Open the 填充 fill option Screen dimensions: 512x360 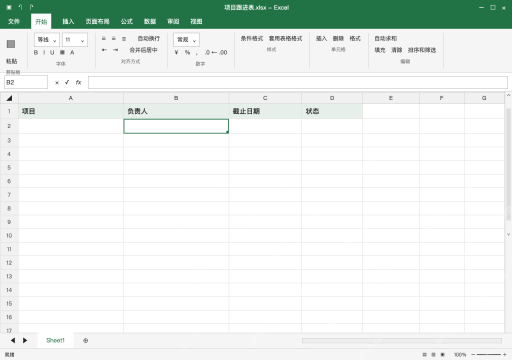380,50
